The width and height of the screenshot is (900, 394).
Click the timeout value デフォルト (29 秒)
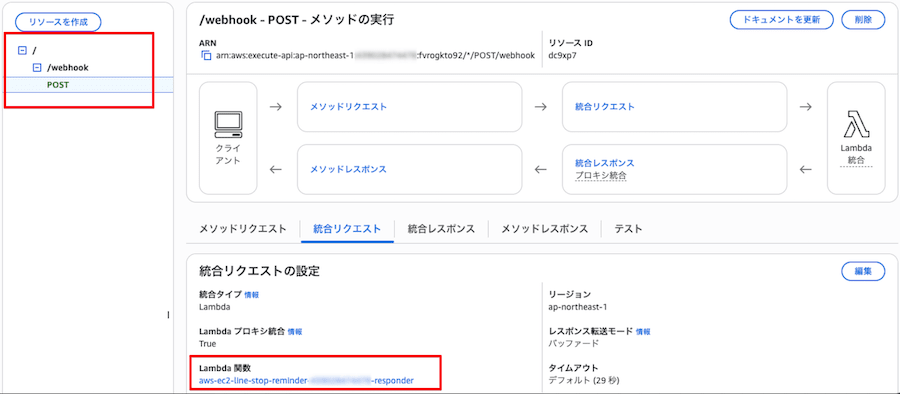point(584,380)
